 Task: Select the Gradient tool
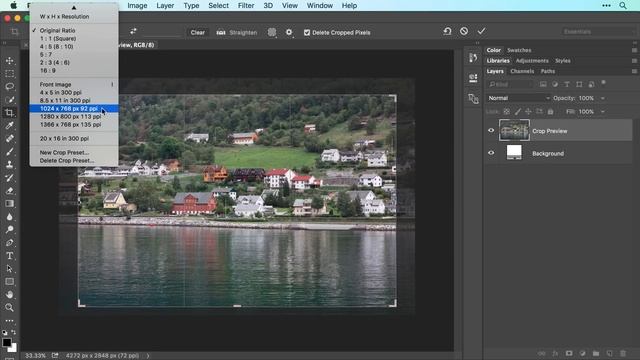click(9, 204)
